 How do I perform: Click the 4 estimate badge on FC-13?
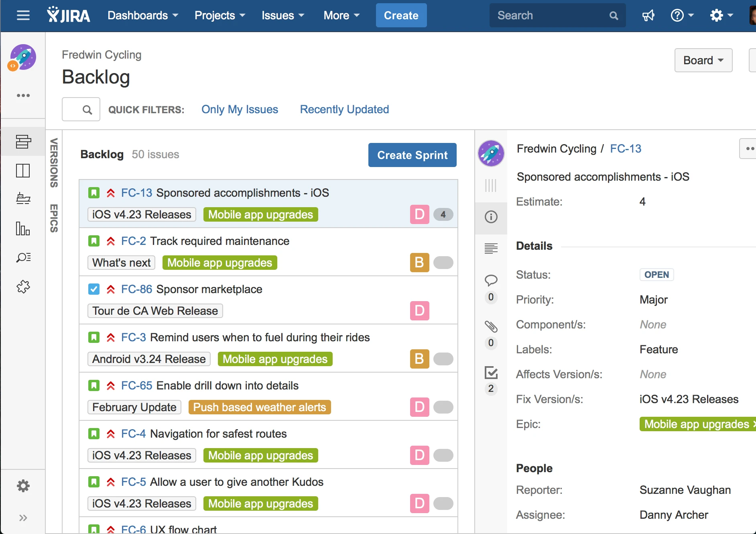443,214
